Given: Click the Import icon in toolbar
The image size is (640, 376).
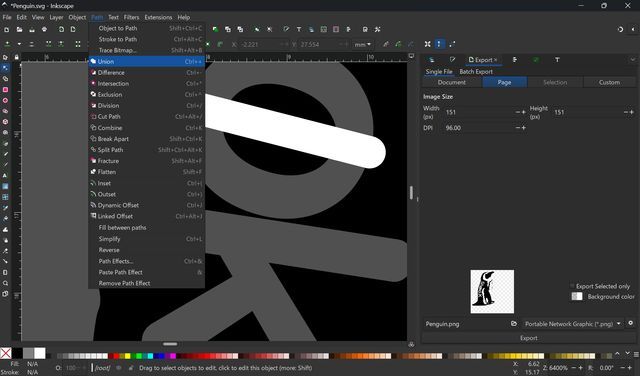Looking at the screenshot, I should (x=61, y=29).
